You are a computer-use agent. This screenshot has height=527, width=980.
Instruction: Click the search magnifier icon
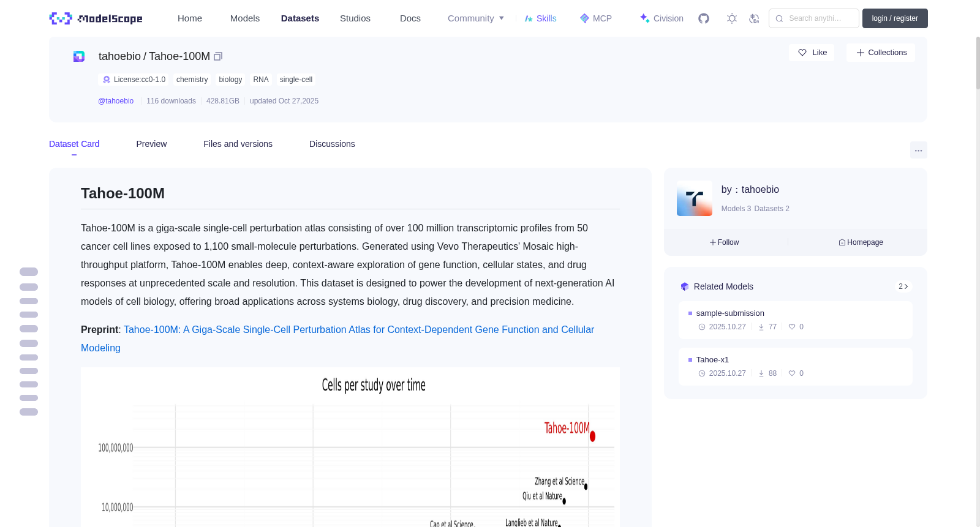pos(779,18)
